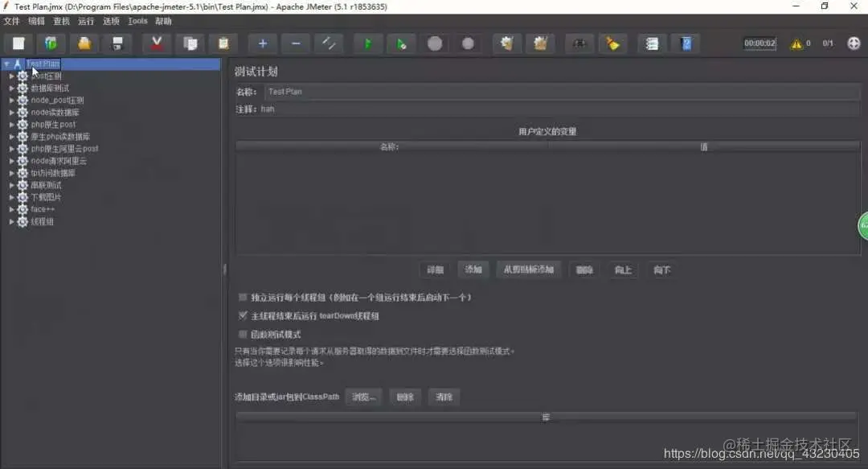Click the 向下 button
868x469 pixels.
click(x=661, y=270)
